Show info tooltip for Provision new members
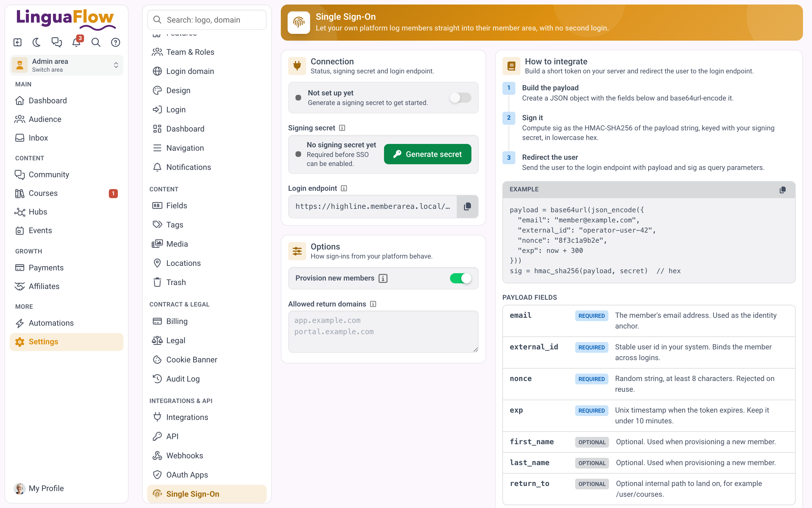Screen dimensions: 812x508 coord(383,278)
